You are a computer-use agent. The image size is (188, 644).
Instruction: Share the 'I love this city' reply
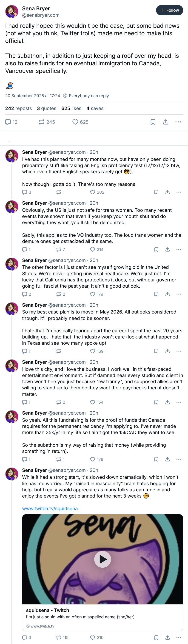click(168, 402)
